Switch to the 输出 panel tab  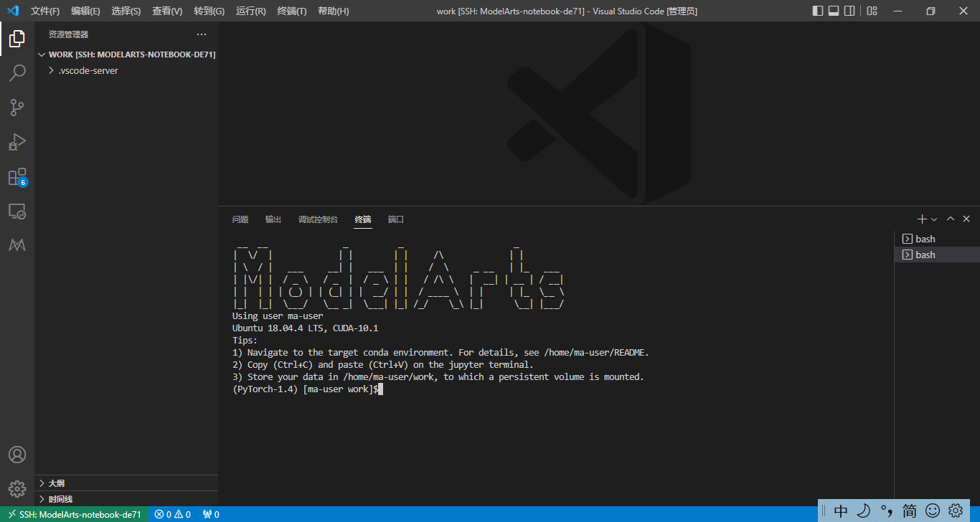click(x=273, y=219)
